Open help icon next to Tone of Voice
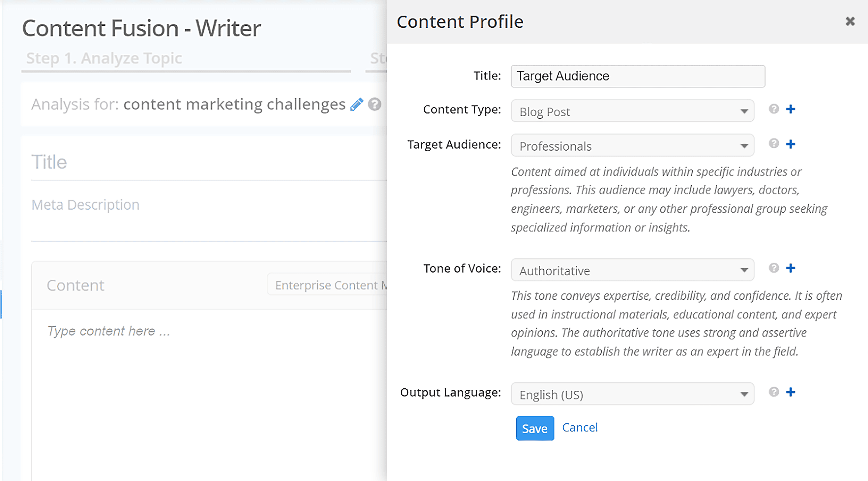Image resolution: width=868 pixels, height=481 pixels. pyautogui.click(x=774, y=268)
